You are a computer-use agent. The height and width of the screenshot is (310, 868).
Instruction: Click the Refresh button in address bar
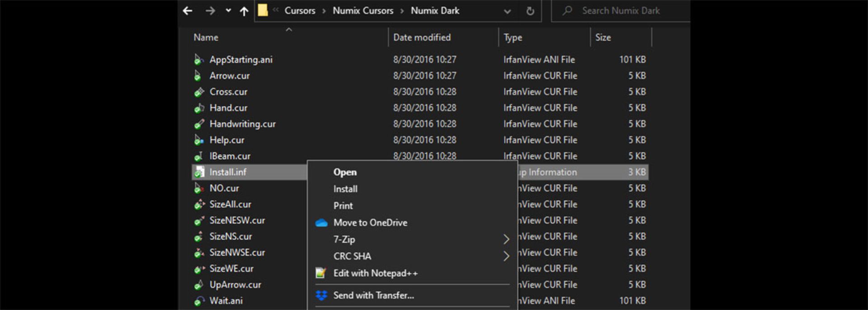(530, 11)
